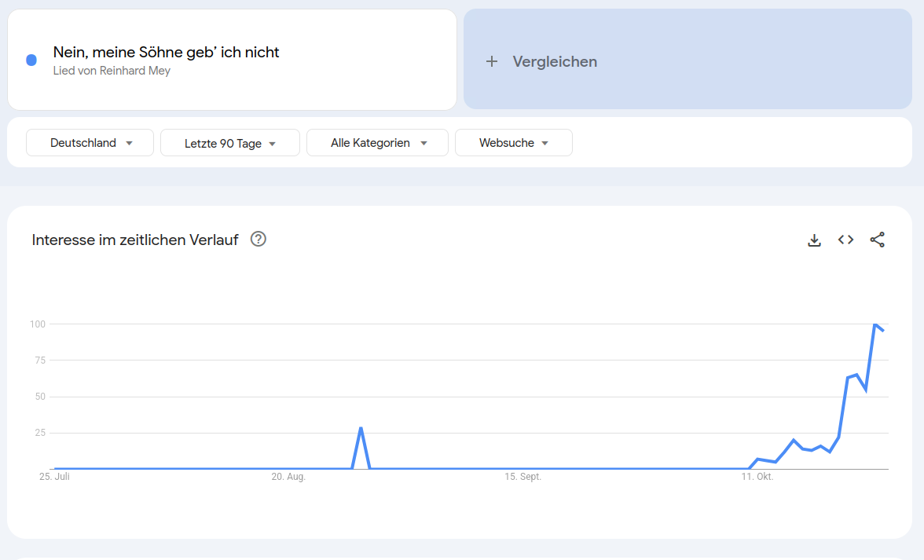
Task: Change the Websuche search type
Action: [514, 143]
